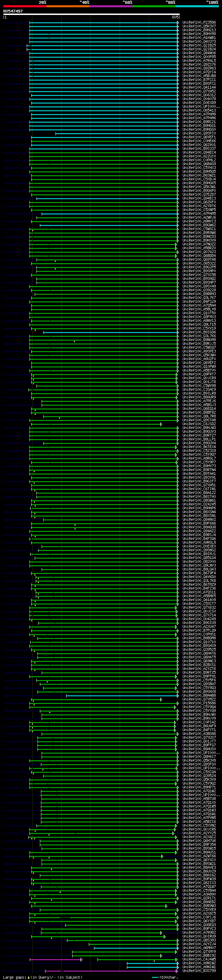The width and height of the screenshot is (222, 980).
Task: Click the red 20% identity legend segment
Action: coord(25,6)
